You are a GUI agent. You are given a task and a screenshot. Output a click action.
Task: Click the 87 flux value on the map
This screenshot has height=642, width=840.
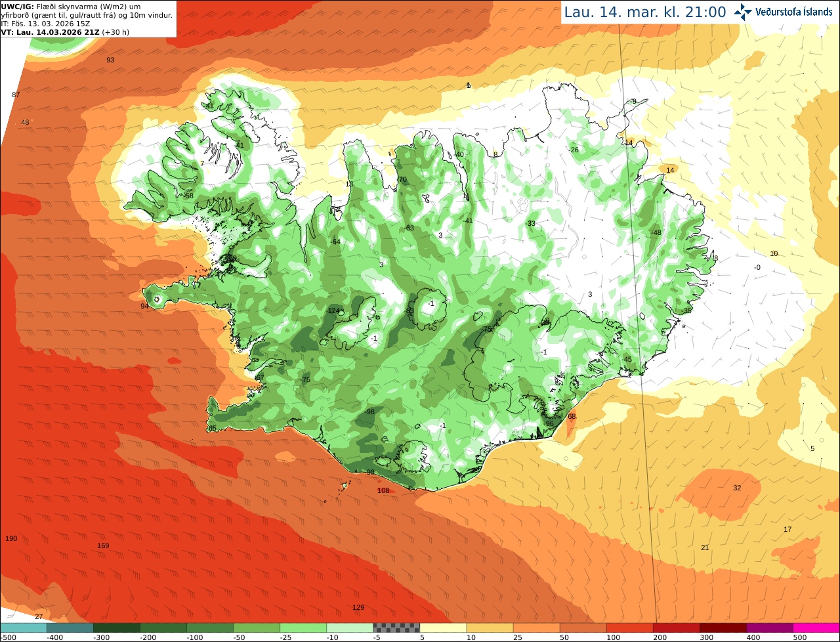[x=16, y=95]
